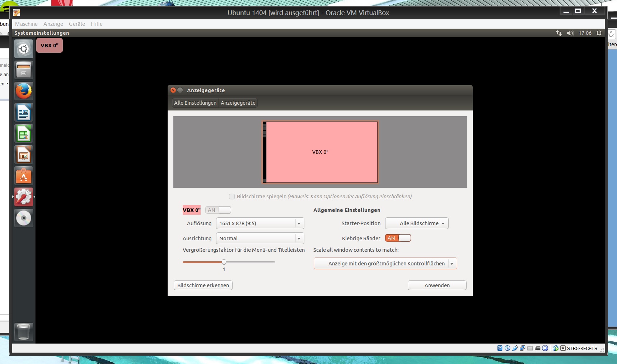Open Starter-Position Alle Bildschirme dropdown
Screen dimensions: 617x364
point(417,223)
